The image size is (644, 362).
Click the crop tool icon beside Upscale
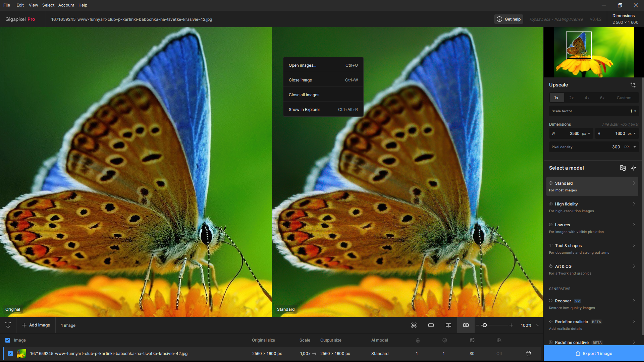click(x=633, y=85)
